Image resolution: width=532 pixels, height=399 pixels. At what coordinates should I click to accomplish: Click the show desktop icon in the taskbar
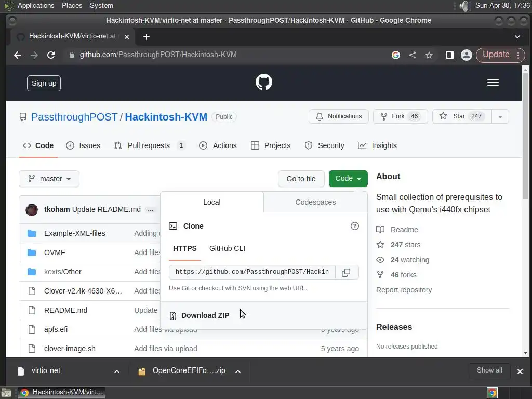click(6, 393)
